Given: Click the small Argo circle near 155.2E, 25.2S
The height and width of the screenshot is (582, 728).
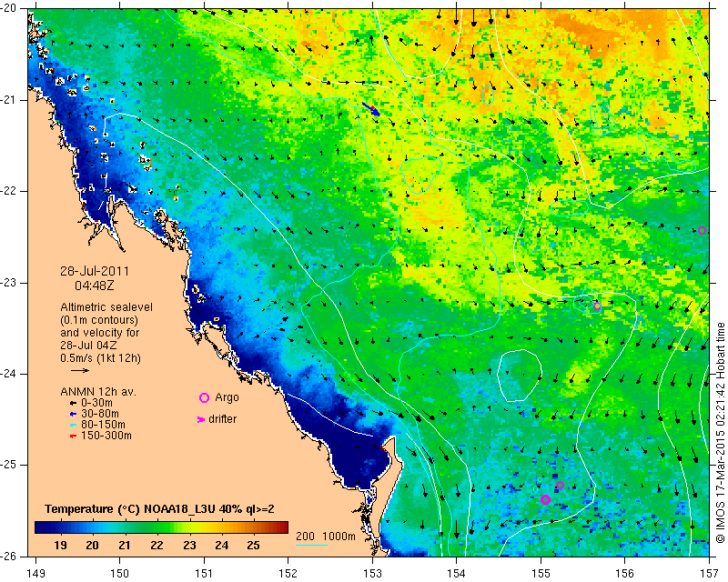Looking at the screenshot, I should tap(560, 485).
